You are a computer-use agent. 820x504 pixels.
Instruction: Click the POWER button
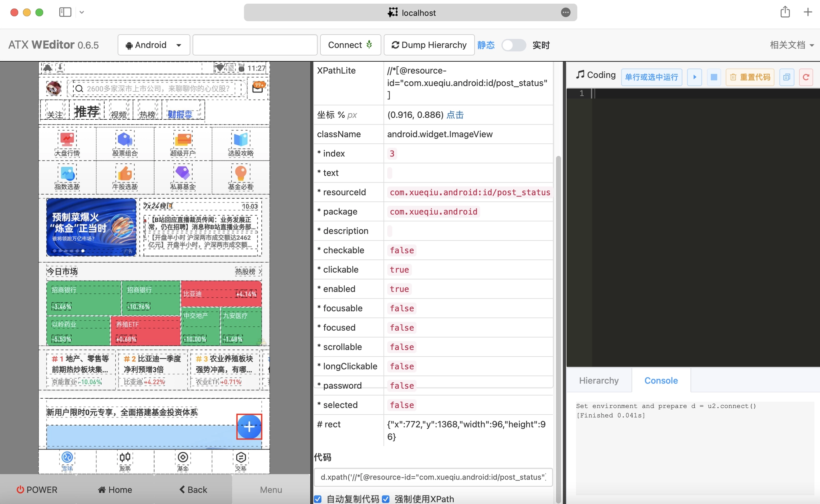[x=37, y=490]
